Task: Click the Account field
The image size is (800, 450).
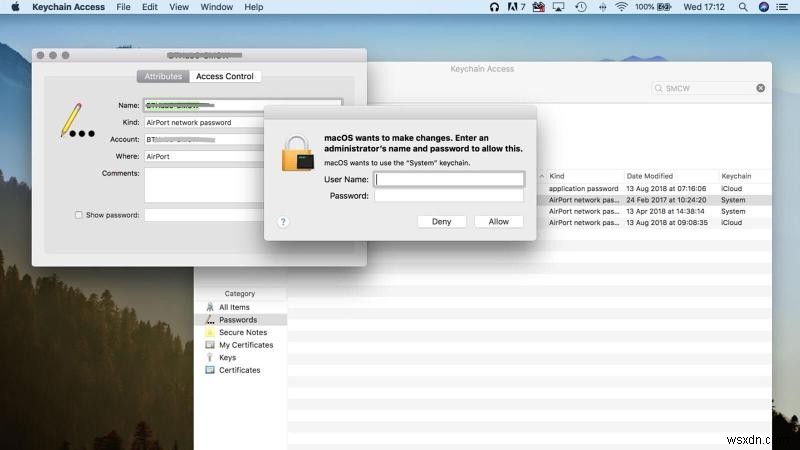Action: (204, 139)
